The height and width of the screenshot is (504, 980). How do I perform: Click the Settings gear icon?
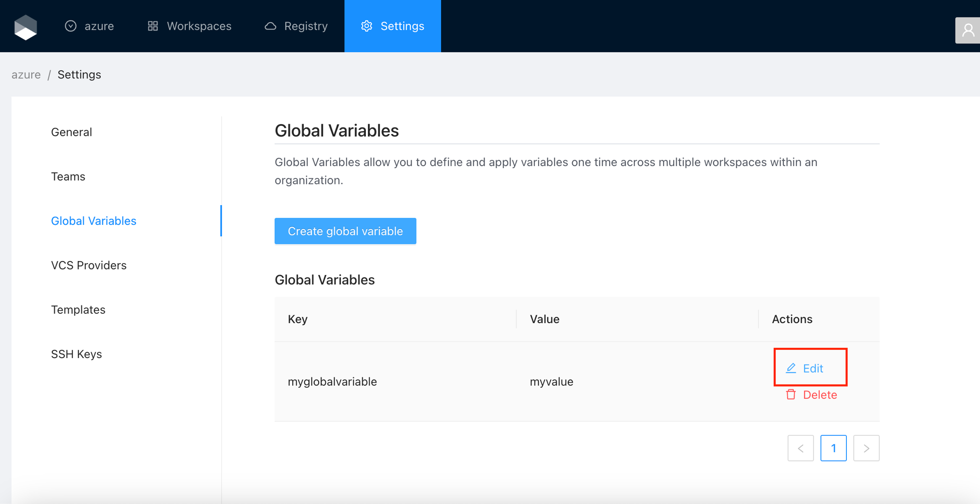tap(367, 26)
